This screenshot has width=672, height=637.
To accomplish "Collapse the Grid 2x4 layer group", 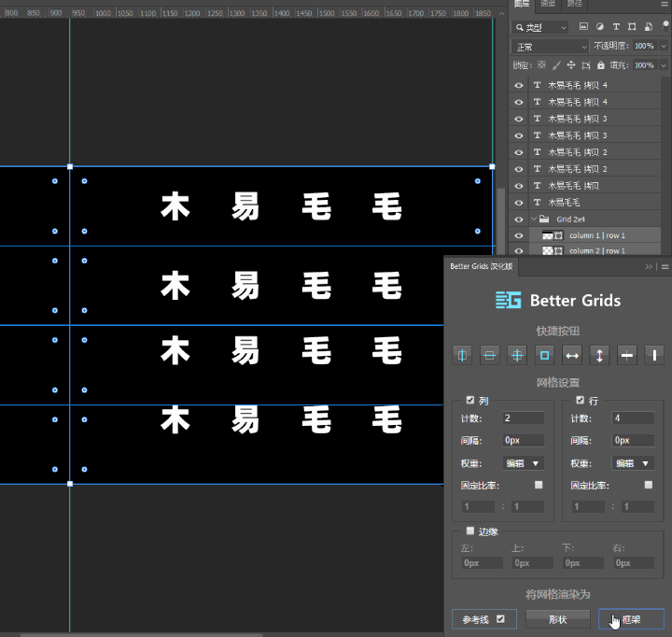I will tap(534, 219).
